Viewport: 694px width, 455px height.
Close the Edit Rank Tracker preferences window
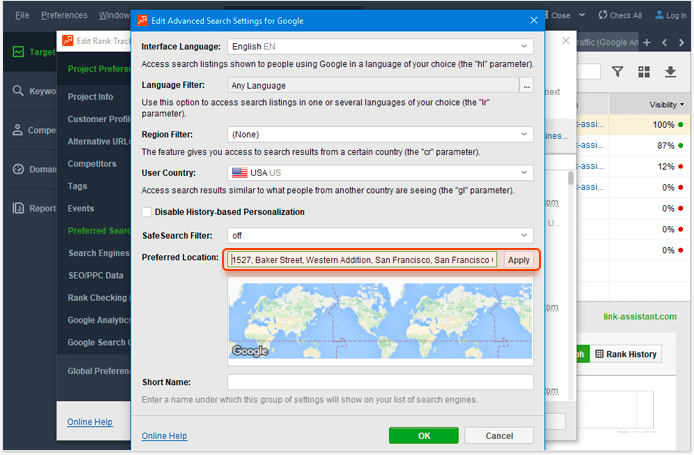coord(566,41)
